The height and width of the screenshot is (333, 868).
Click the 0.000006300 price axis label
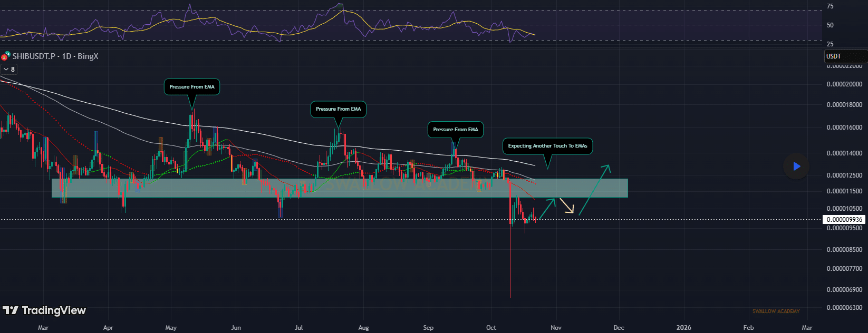pyautogui.click(x=844, y=308)
